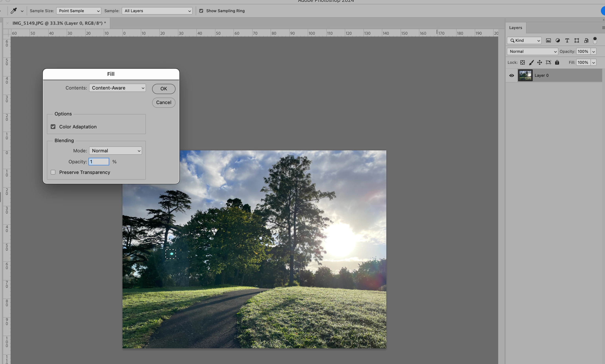
Task: Enable Preserve Transparency checkbox
Action: 53,172
